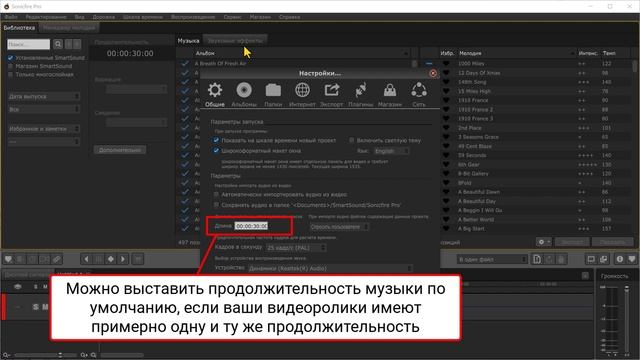Image resolution: width=640 pixels, height=360 pixels.
Task: Open the Справка menu
Action: click(289, 17)
